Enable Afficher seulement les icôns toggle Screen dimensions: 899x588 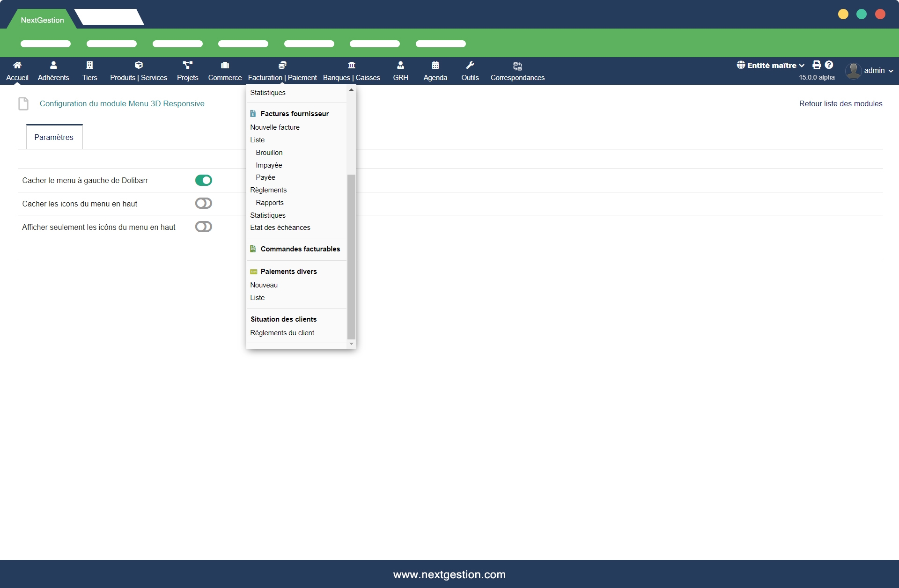(204, 227)
